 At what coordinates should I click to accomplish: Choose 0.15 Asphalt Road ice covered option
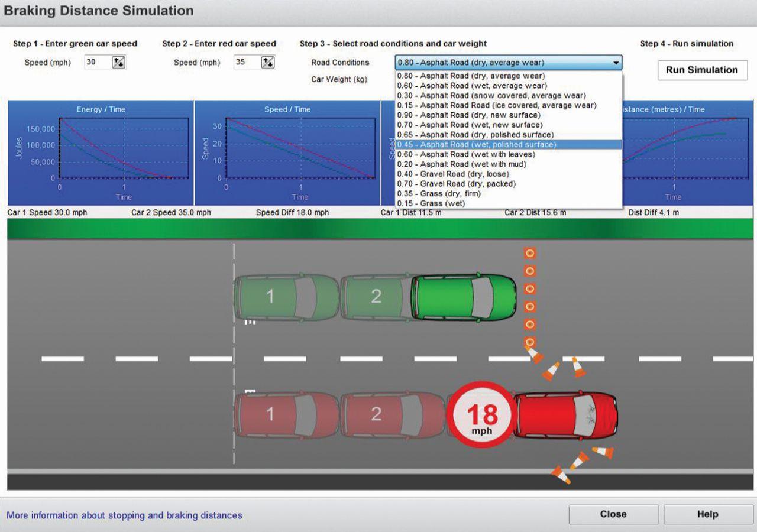click(509, 105)
